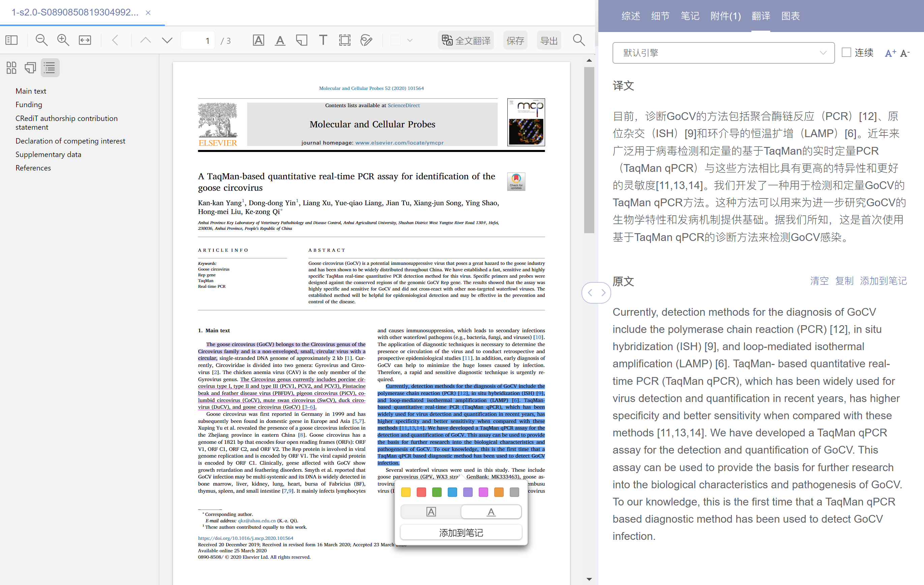
Task: Click 导出 button
Action: click(549, 40)
